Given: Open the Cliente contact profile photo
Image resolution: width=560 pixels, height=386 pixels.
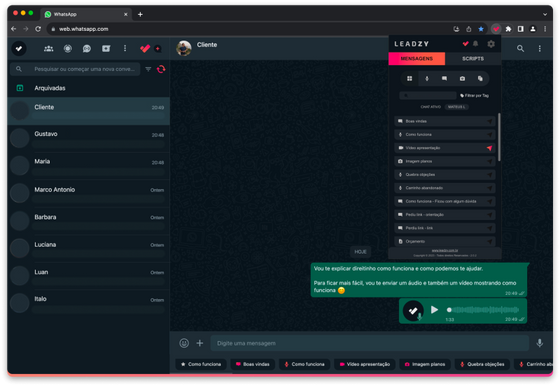Looking at the screenshot, I should tap(184, 48).
